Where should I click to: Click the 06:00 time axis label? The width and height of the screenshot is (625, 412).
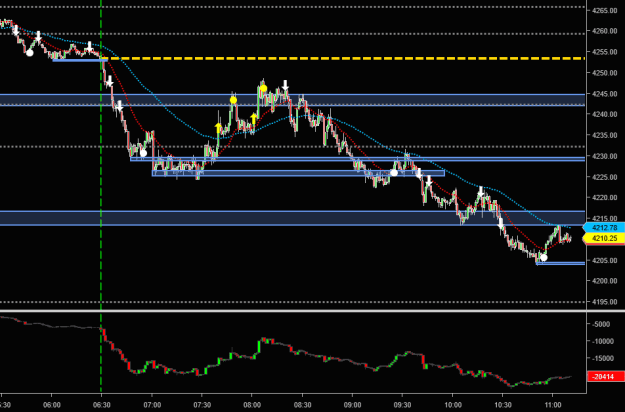tap(52, 405)
